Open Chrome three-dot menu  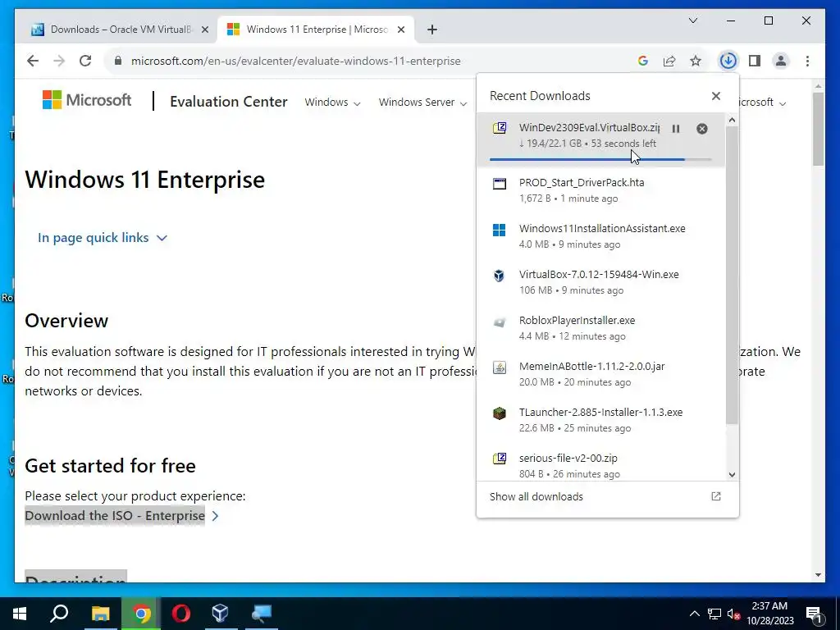(x=807, y=61)
